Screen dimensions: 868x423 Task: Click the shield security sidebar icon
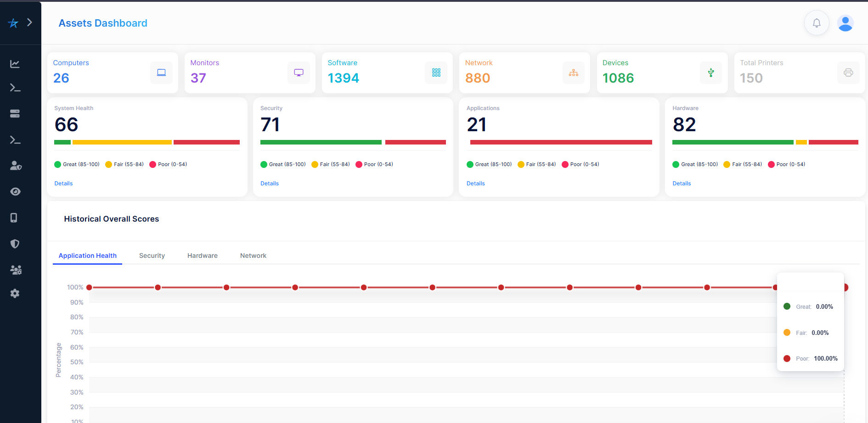tap(15, 244)
